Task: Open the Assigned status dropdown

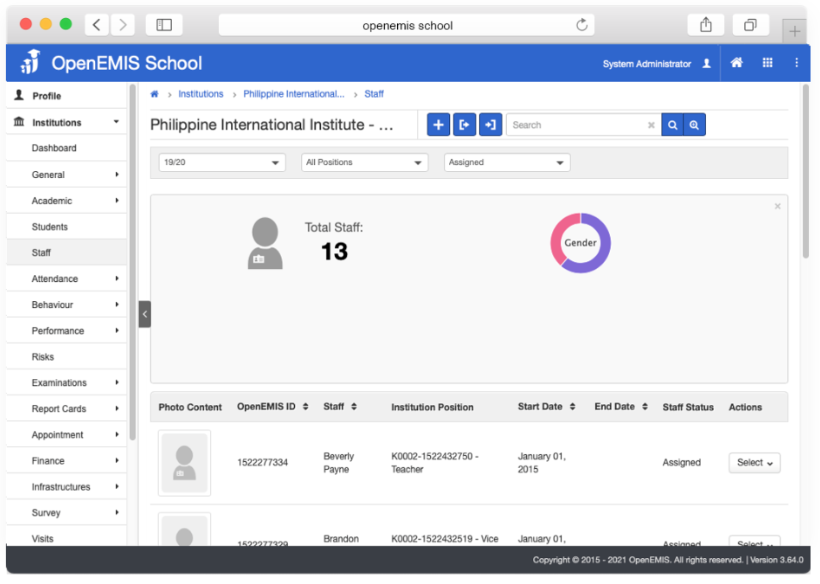Action: pos(507,163)
